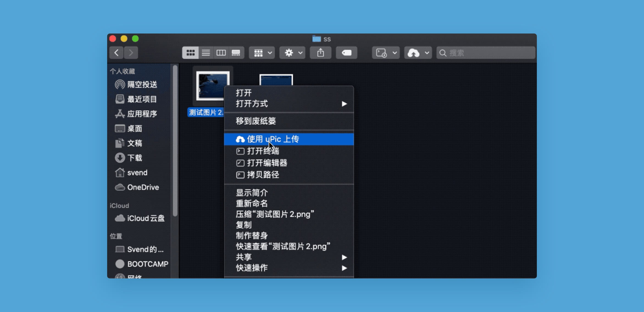Choose 打开 in context menu
Screen dimensions: 644x312
(289, 93)
